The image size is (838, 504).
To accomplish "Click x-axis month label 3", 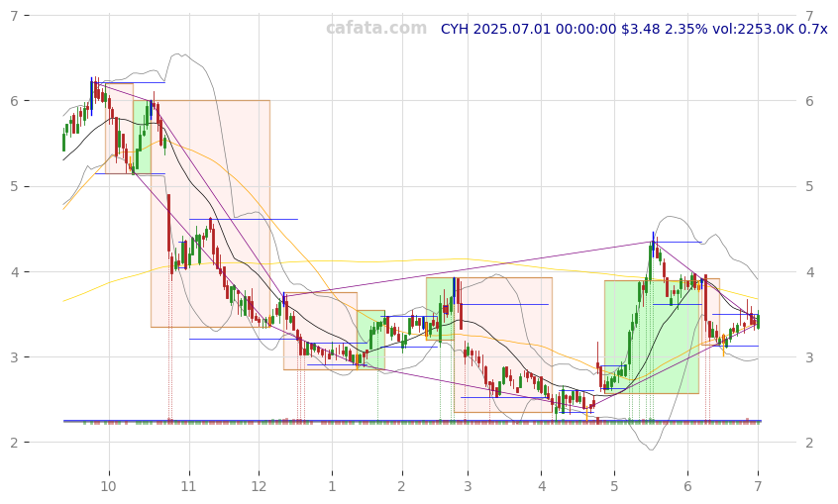I will point(468,486).
